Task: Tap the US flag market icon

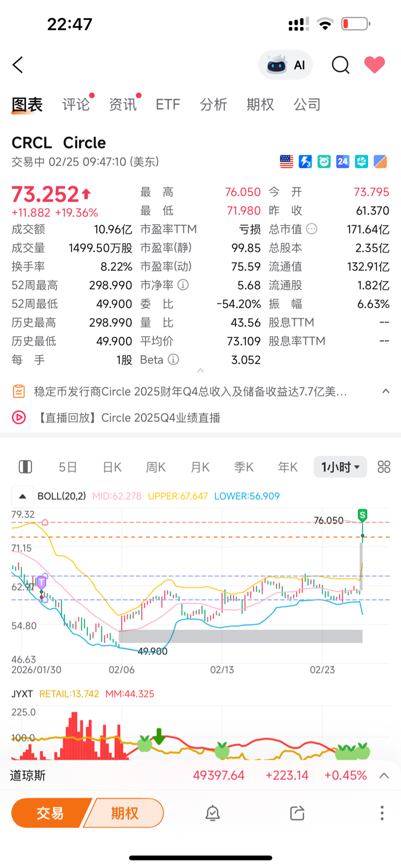Action: click(287, 162)
